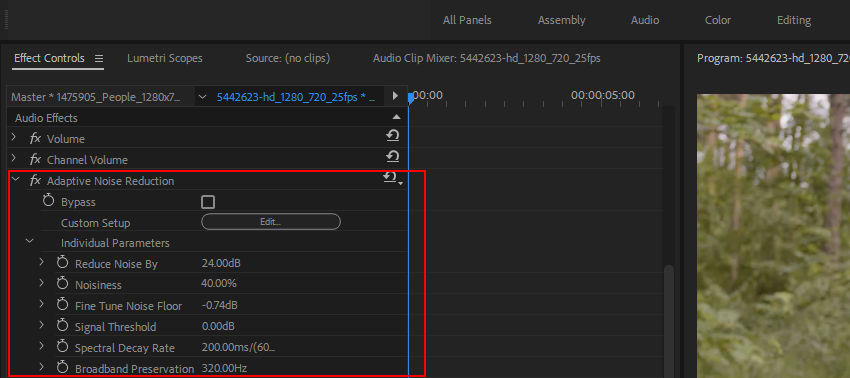Expand the Signal Threshold parameter

[x=41, y=325]
